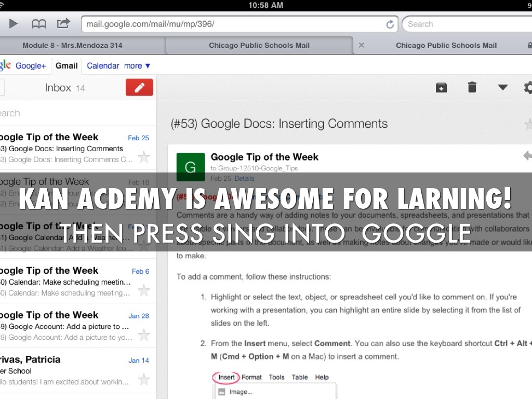Image resolution: width=532 pixels, height=399 pixels.
Task: Tap the Safari share arrow icon
Action: pyautogui.click(x=63, y=23)
